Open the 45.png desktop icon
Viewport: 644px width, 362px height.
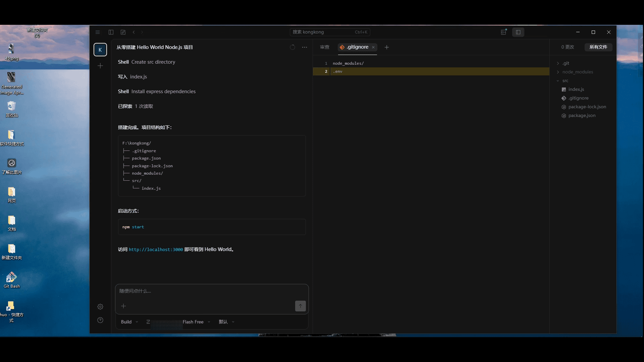pyautogui.click(x=11, y=52)
